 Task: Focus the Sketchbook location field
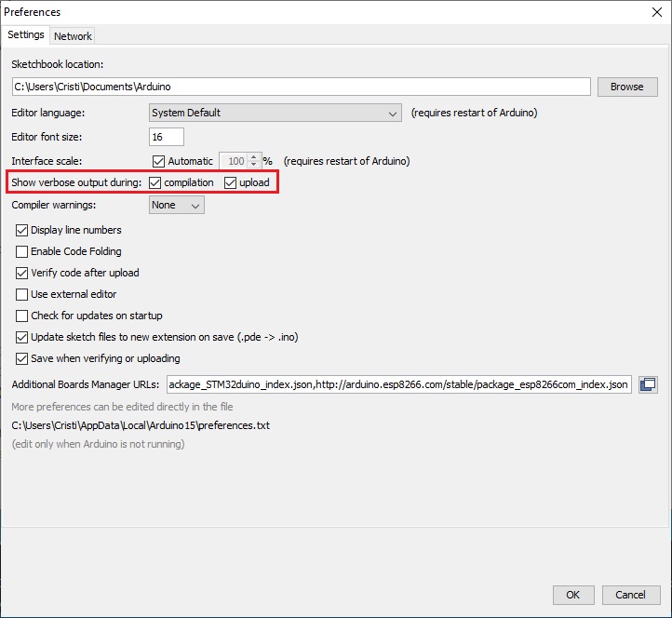(x=302, y=87)
